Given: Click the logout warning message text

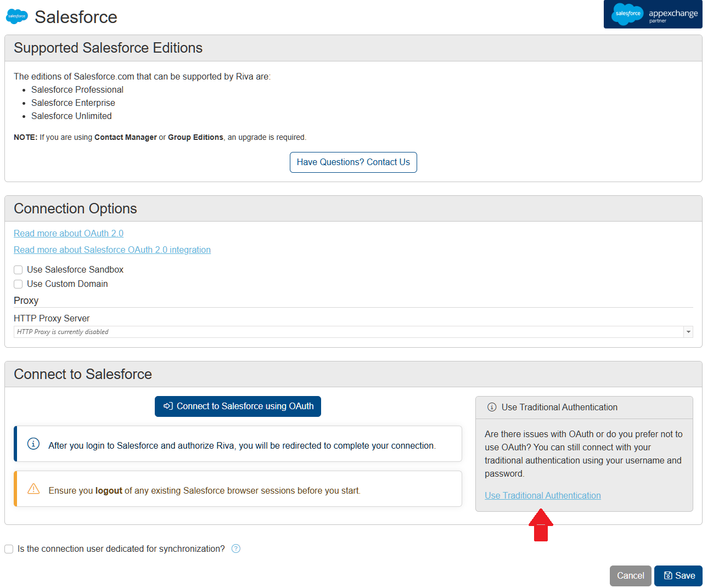Looking at the screenshot, I should [x=204, y=490].
